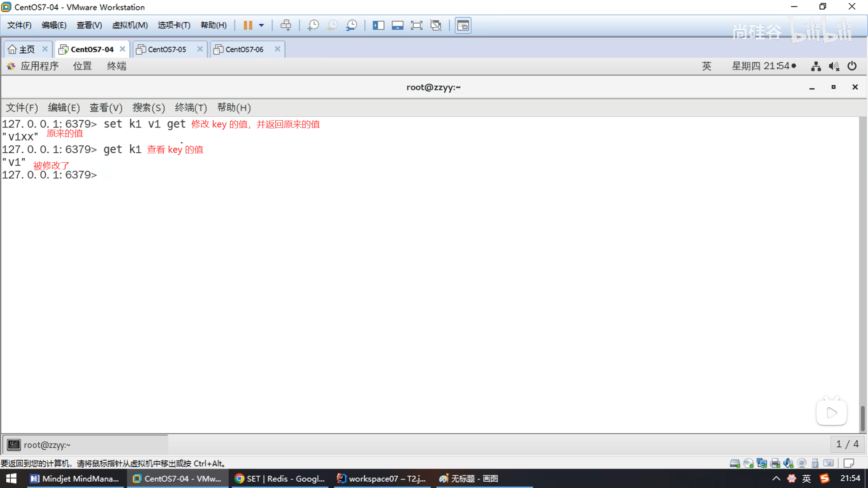Open SET | Redis Chrome taskbar item

click(280, 479)
